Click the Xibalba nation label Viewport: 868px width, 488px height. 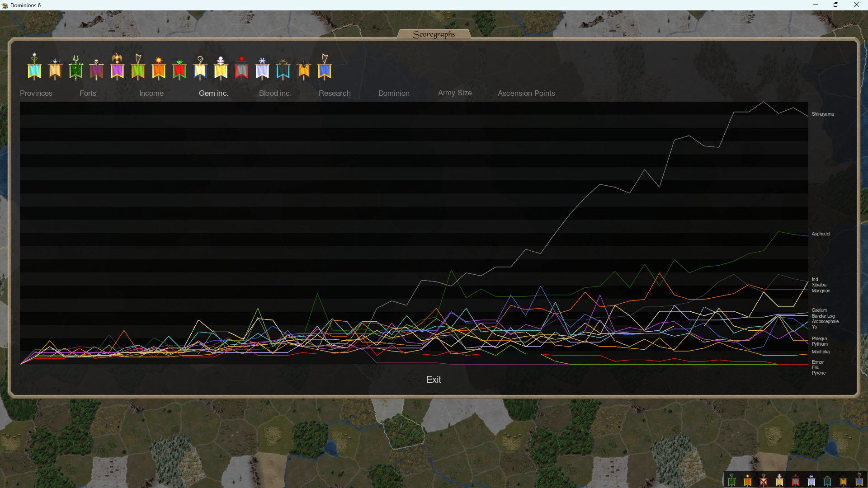click(819, 285)
